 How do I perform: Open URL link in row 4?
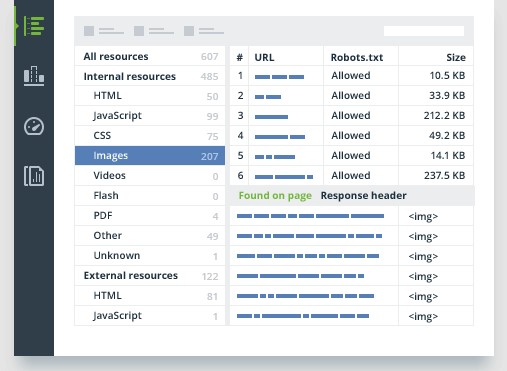[x=280, y=137]
